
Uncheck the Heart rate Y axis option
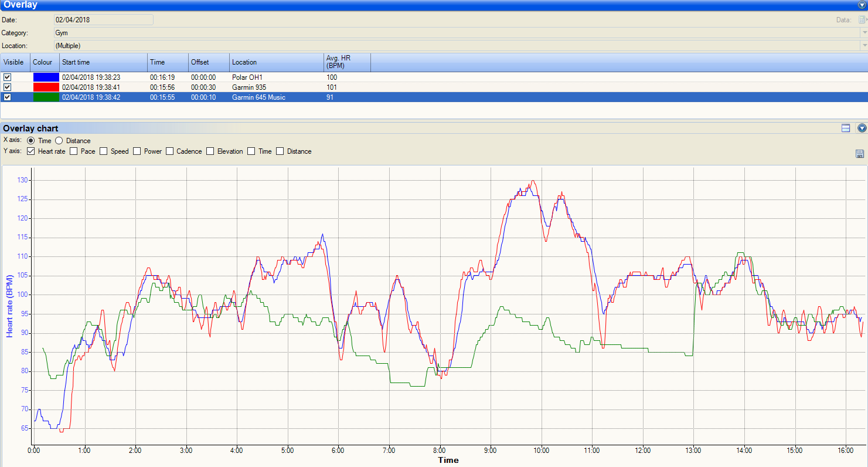tap(31, 151)
